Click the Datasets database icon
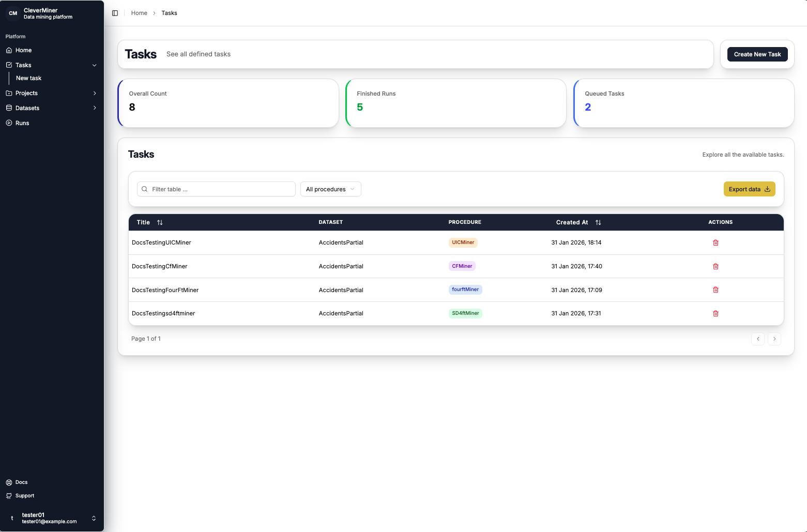This screenshot has width=807, height=532. (9, 108)
